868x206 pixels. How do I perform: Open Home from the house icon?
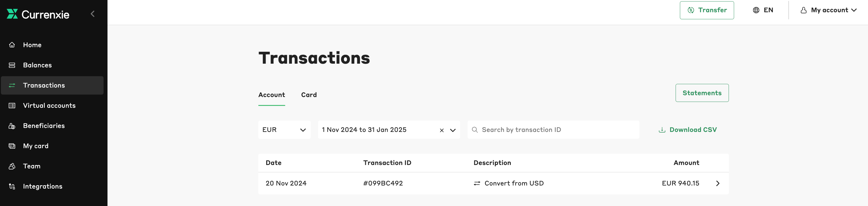[12, 45]
